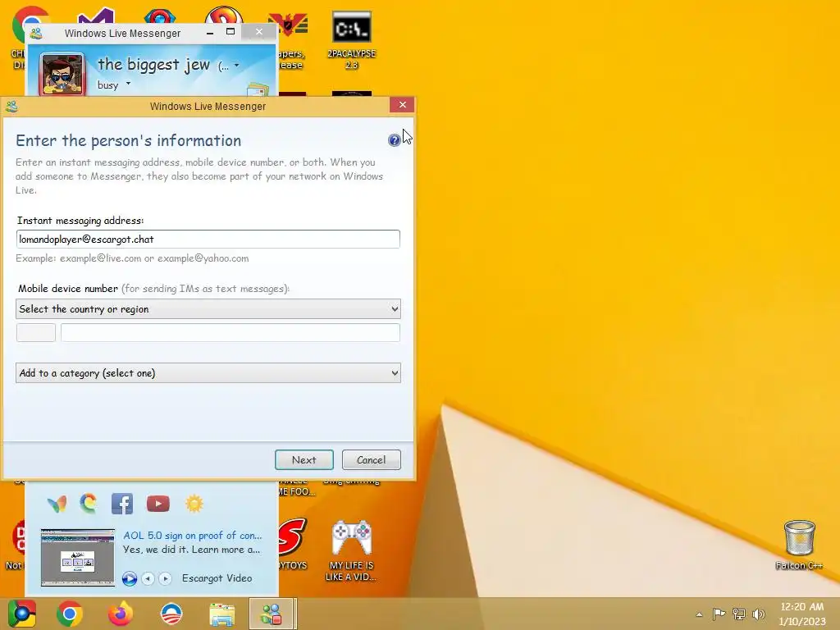The image size is (840, 630).
Task: Open help for the add-contact dialog
Action: tap(394, 140)
